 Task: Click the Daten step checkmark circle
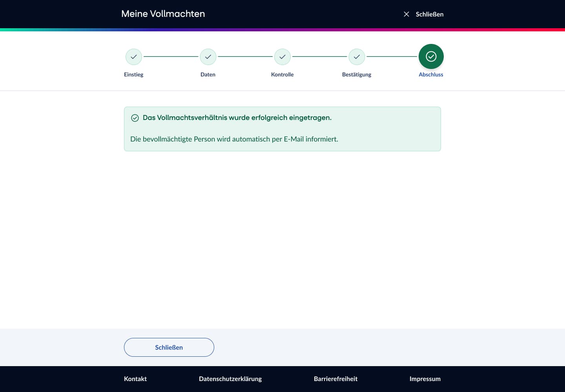pyautogui.click(x=208, y=57)
